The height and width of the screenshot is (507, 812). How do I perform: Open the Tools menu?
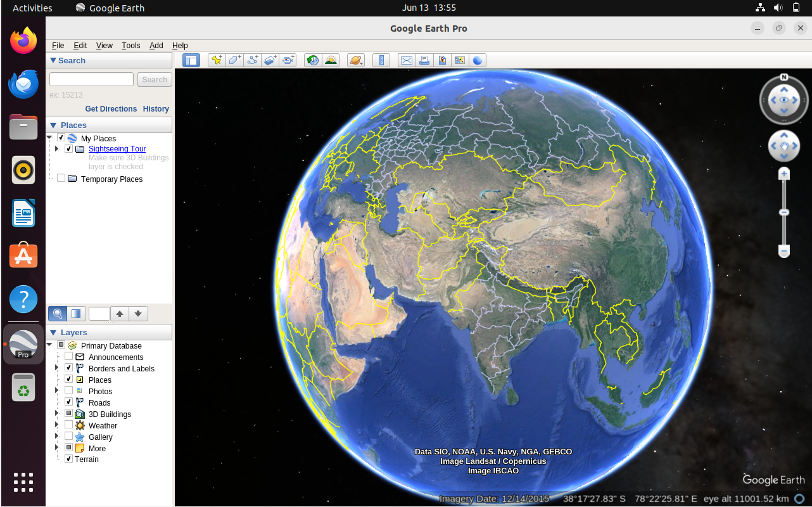131,46
